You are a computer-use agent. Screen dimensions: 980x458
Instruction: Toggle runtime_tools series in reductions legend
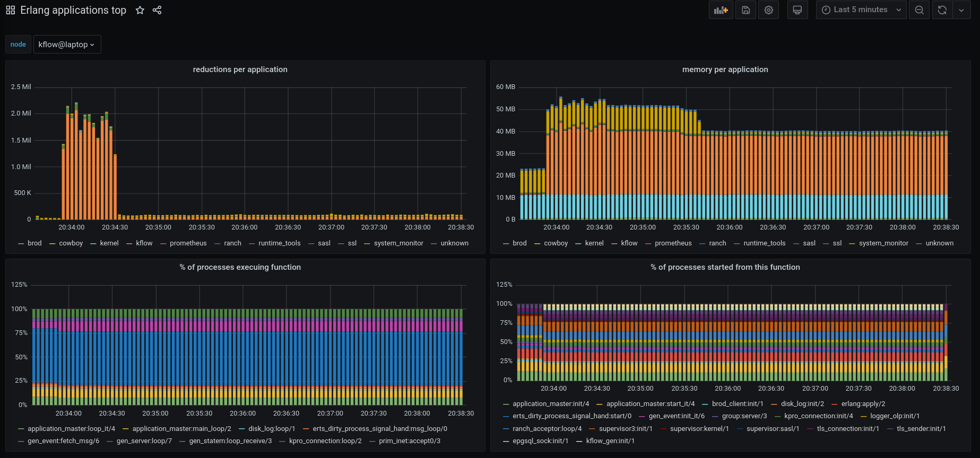(280, 243)
